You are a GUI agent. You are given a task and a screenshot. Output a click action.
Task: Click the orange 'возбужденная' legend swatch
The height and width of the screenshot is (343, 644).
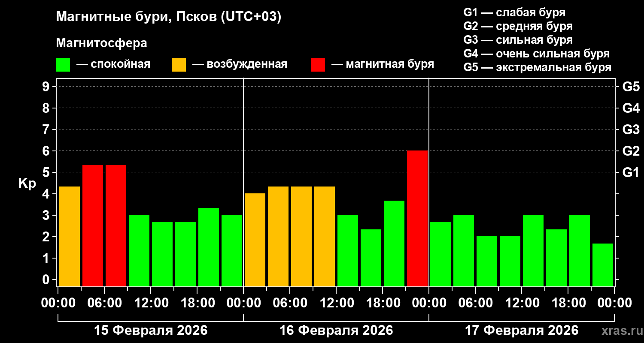[179, 65]
